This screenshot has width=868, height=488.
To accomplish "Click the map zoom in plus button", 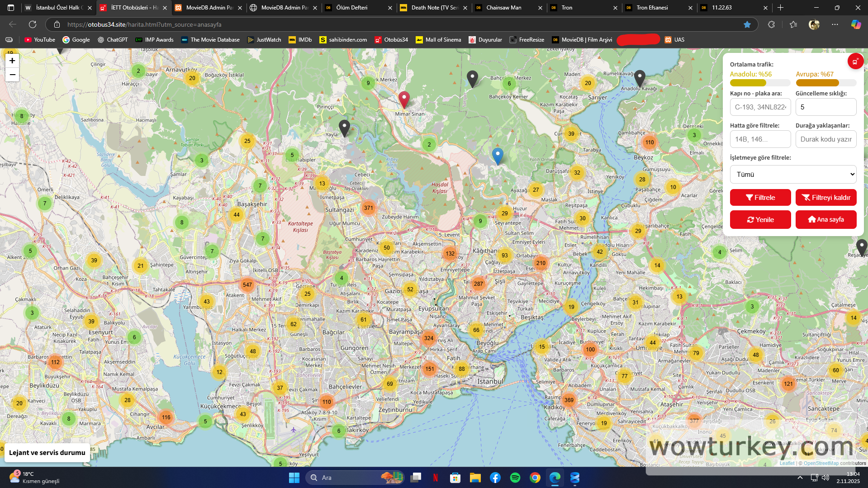I will pos(12,61).
